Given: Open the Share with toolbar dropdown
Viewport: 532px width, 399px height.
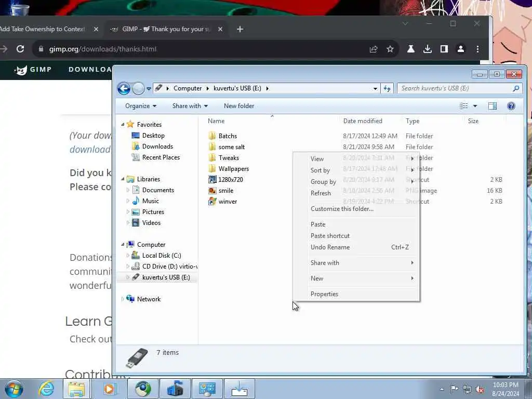Looking at the screenshot, I should click(190, 106).
